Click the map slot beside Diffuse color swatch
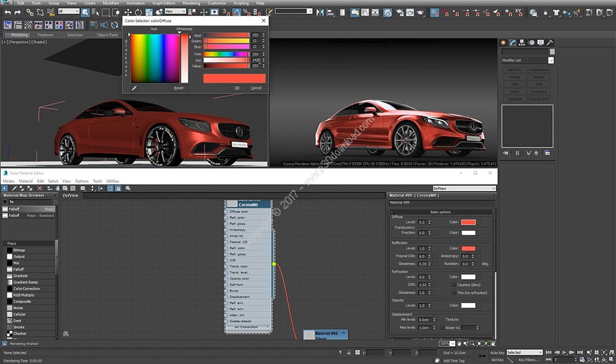 click(x=479, y=222)
